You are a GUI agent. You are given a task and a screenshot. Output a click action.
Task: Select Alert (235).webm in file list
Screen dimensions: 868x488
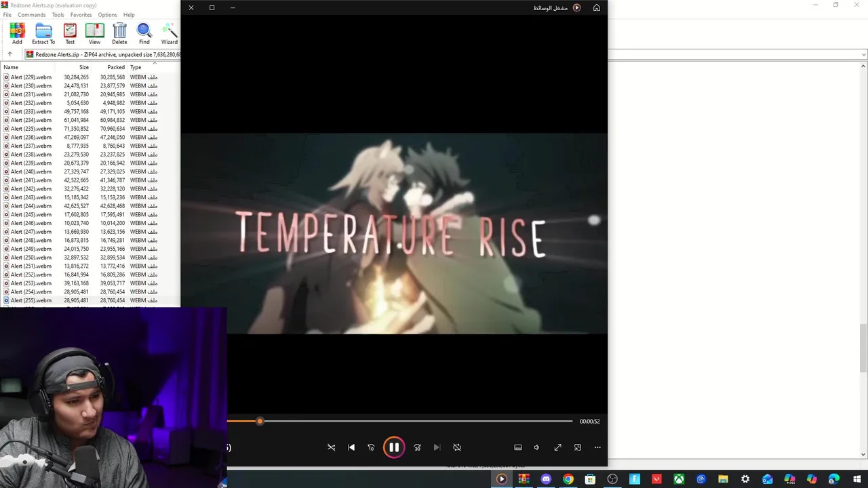31,129
